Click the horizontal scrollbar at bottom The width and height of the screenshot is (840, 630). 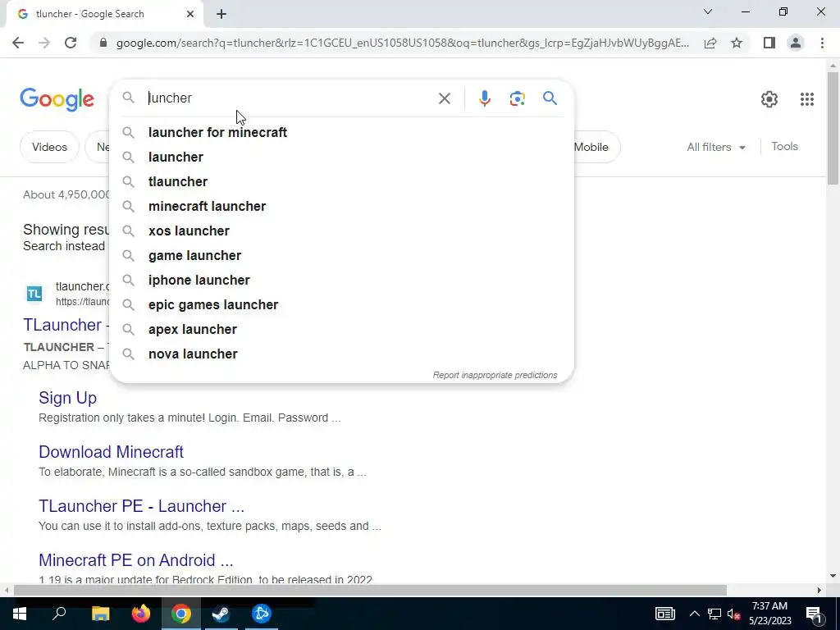tap(370, 591)
